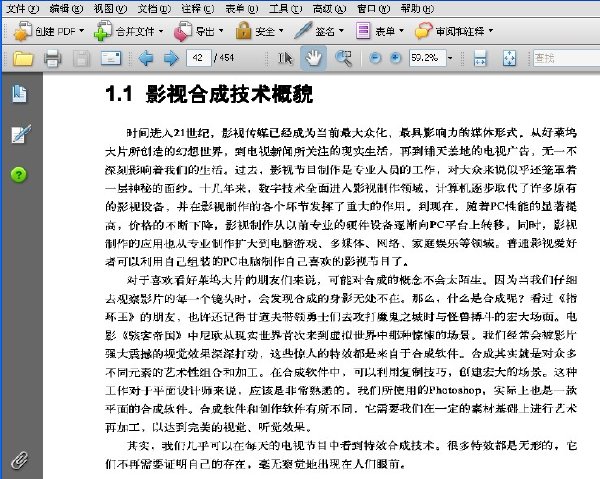Open the green help question panel
Viewport: 600px width, 479px height.
(x=19, y=175)
